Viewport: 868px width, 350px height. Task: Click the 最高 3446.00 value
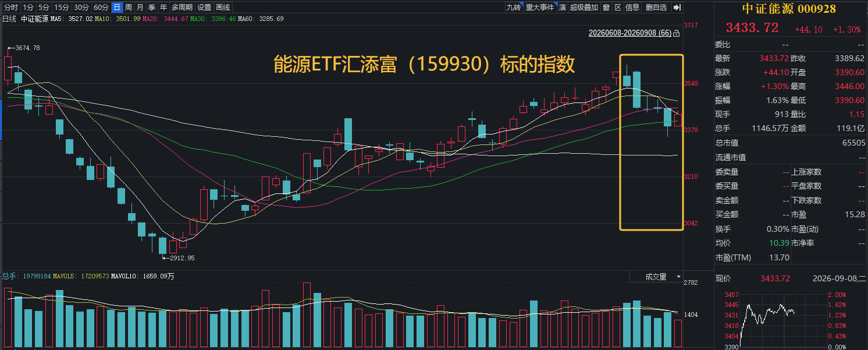click(x=849, y=86)
